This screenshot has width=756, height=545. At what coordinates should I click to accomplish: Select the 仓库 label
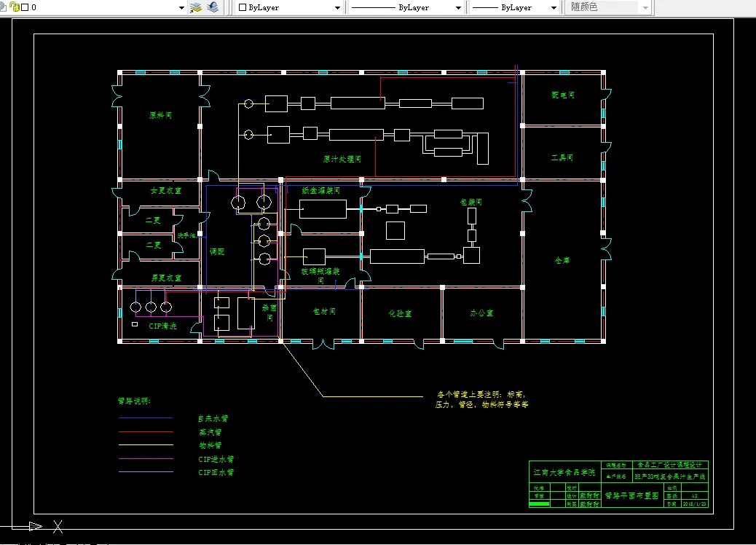tap(562, 260)
